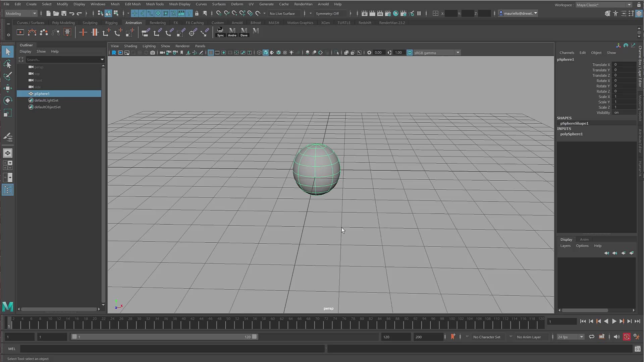
Task: Toggle the sRGB gamma color management icon
Action: tap(410, 53)
